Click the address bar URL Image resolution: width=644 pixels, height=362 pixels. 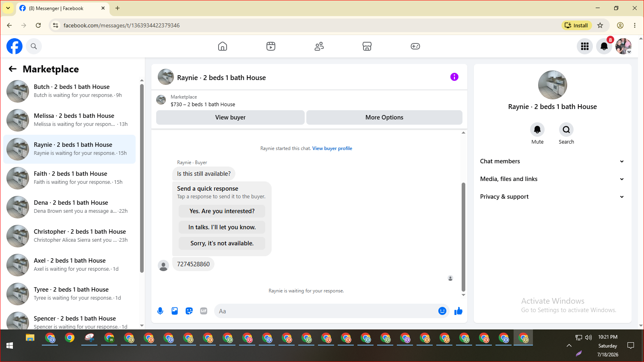point(122,25)
